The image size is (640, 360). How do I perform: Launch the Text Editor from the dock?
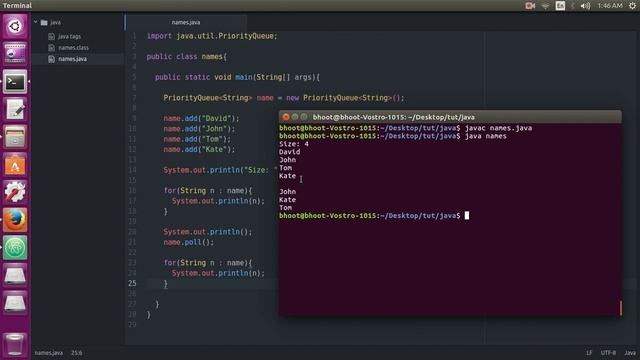[x=15, y=109]
